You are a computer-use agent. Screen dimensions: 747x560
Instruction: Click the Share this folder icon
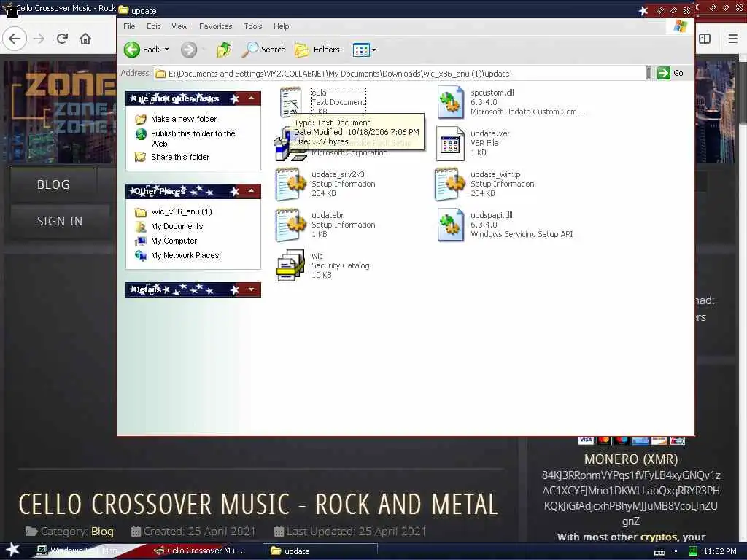click(140, 157)
